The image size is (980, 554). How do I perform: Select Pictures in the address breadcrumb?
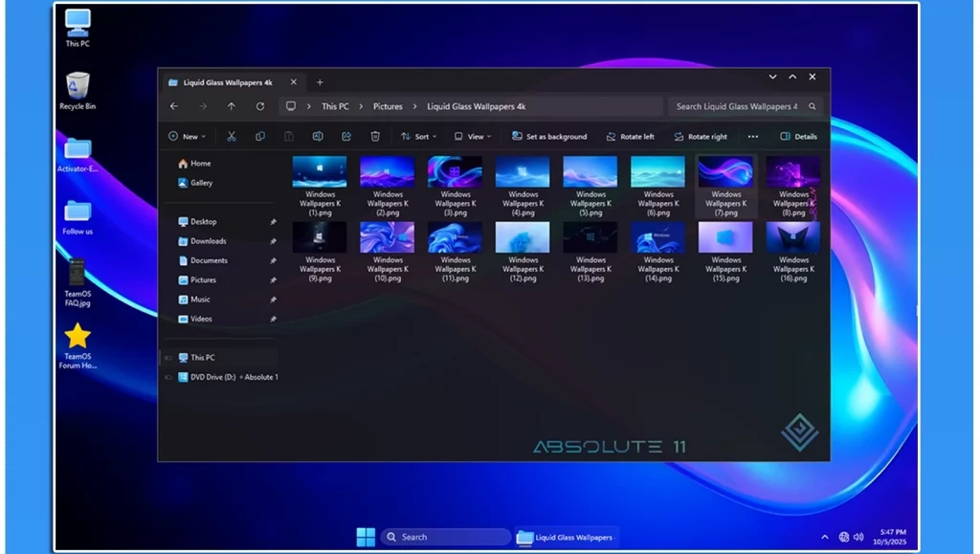(x=388, y=107)
